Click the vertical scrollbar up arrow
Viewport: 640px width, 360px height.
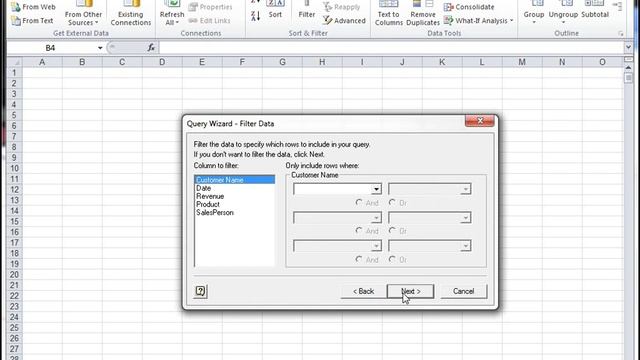click(x=629, y=67)
